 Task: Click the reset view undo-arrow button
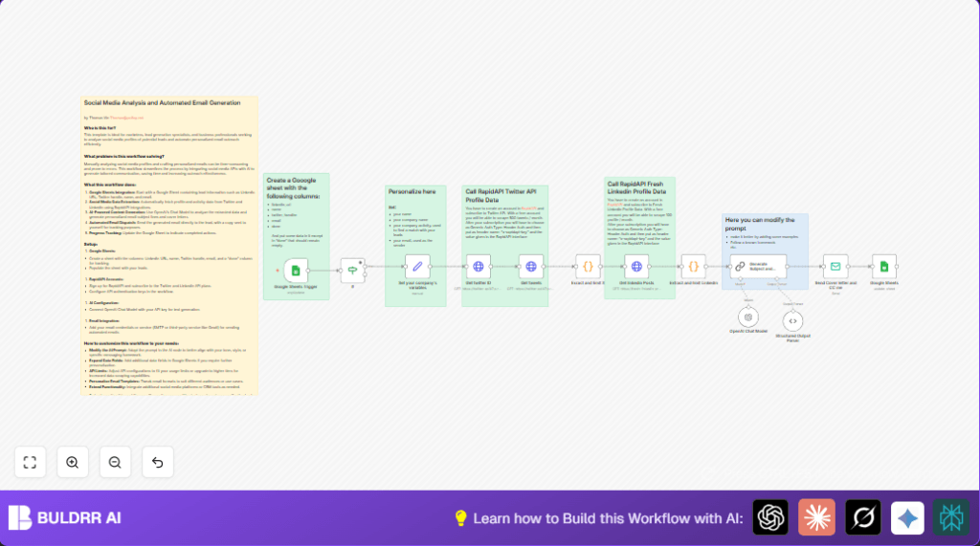158,462
